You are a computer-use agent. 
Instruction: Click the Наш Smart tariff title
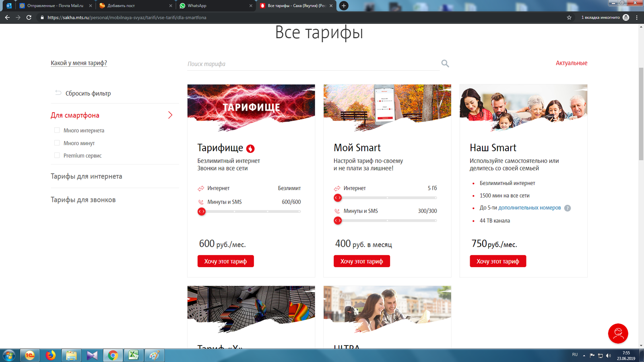(x=493, y=148)
